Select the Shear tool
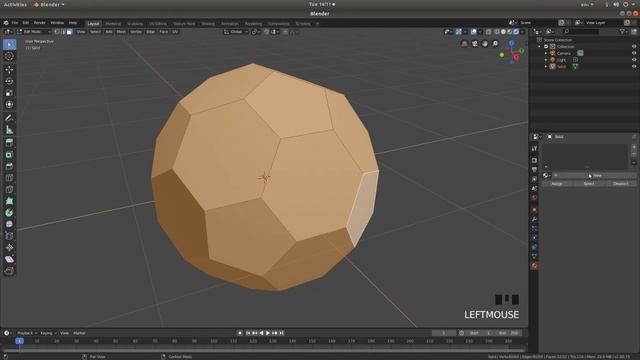The height and width of the screenshot is (360, 640). (9, 259)
